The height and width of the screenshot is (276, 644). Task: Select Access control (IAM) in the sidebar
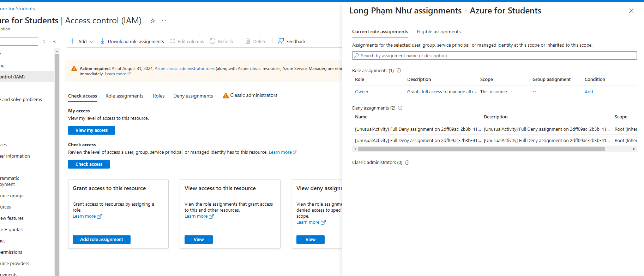(x=27, y=77)
